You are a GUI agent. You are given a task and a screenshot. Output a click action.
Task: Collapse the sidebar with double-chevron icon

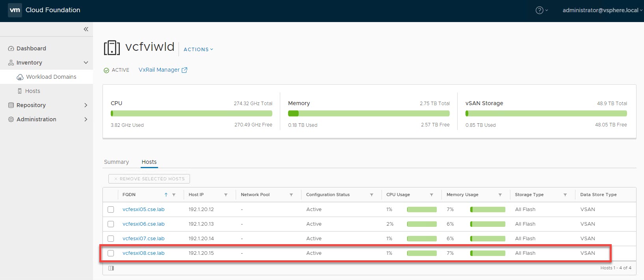(x=86, y=29)
